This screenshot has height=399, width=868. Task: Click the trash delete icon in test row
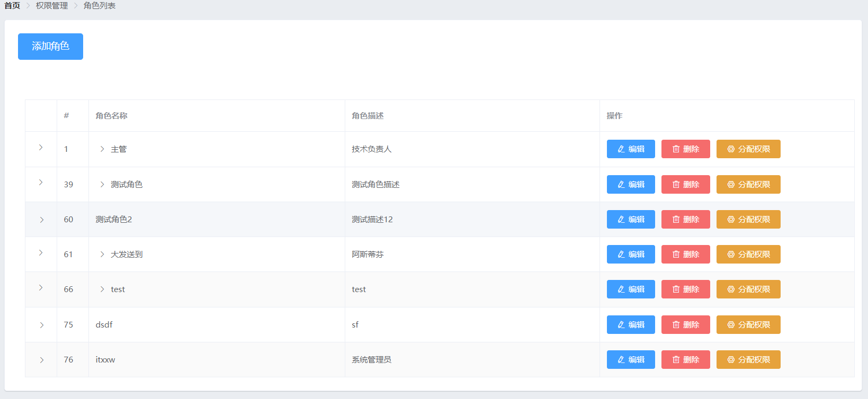pos(676,289)
